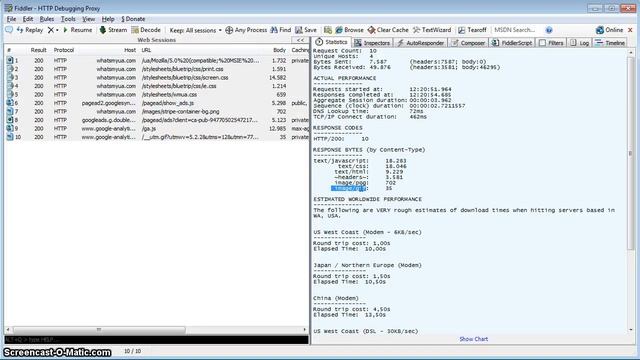Select session 1 icon for whatsmyua.com
The width and height of the screenshot is (640, 360).
click(10, 60)
